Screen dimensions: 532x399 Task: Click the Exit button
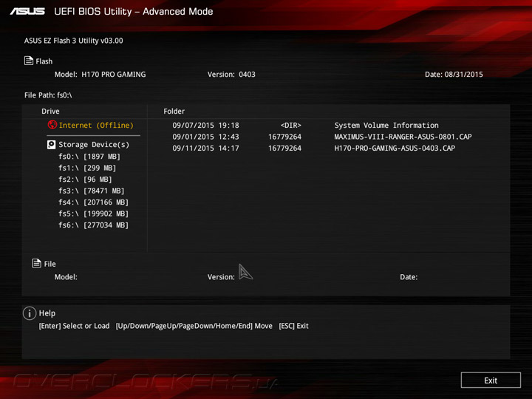point(491,380)
